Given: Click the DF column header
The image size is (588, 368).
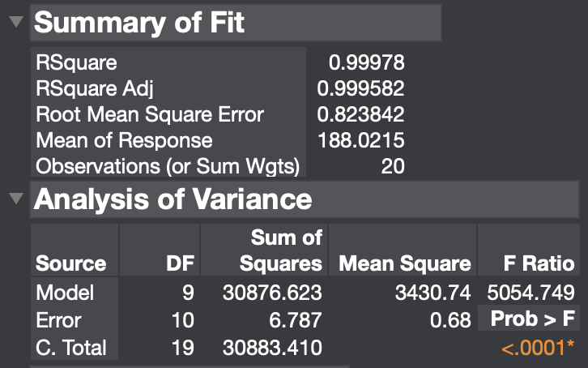Looking at the screenshot, I should [x=181, y=263].
